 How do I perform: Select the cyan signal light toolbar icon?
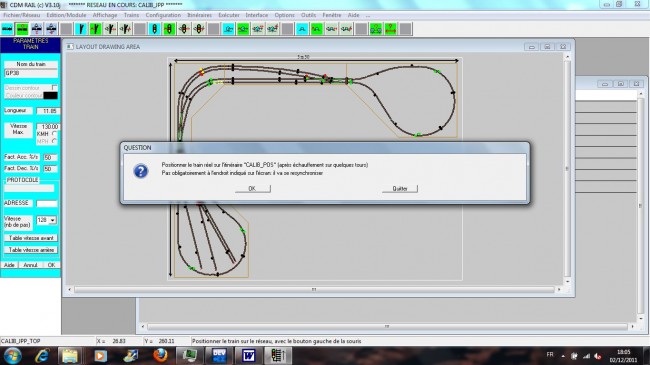[x=155, y=29]
